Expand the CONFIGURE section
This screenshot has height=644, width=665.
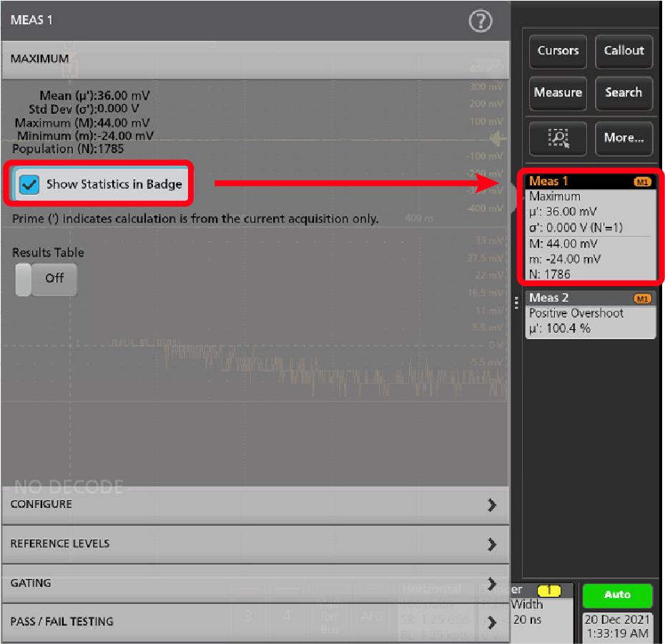[255, 504]
